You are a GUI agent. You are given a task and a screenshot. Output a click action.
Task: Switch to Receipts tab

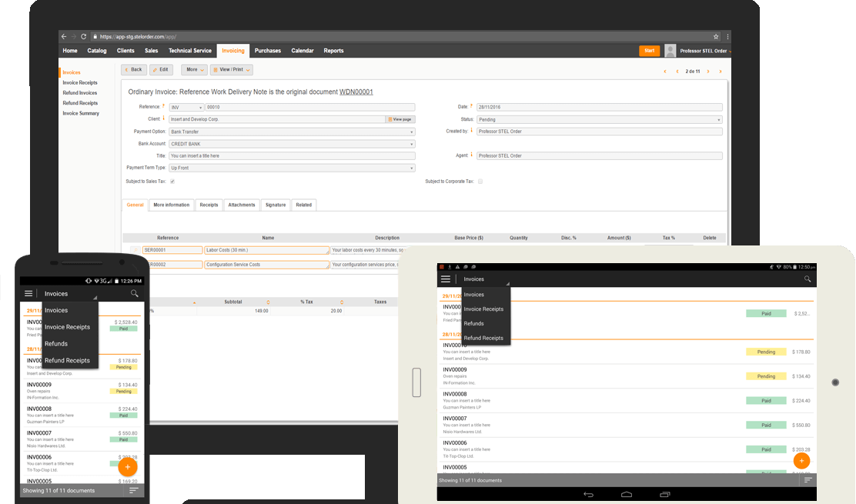pyautogui.click(x=209, y=205)
